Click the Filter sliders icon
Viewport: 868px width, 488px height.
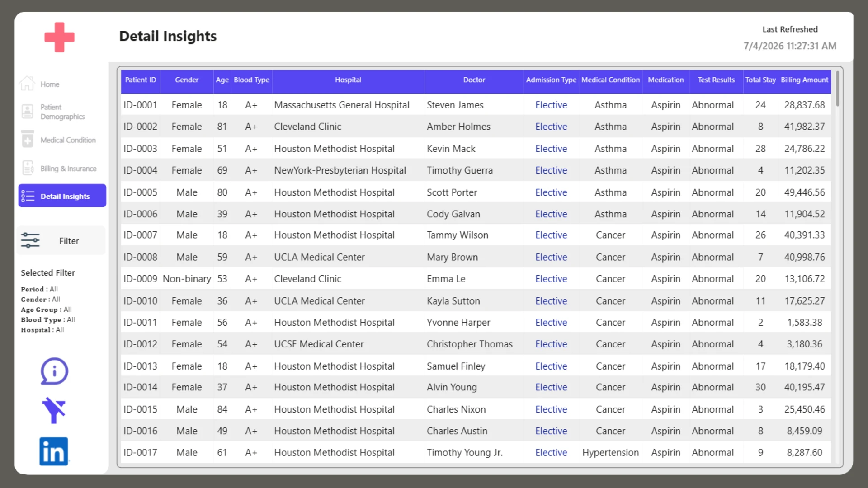(30, 240)
